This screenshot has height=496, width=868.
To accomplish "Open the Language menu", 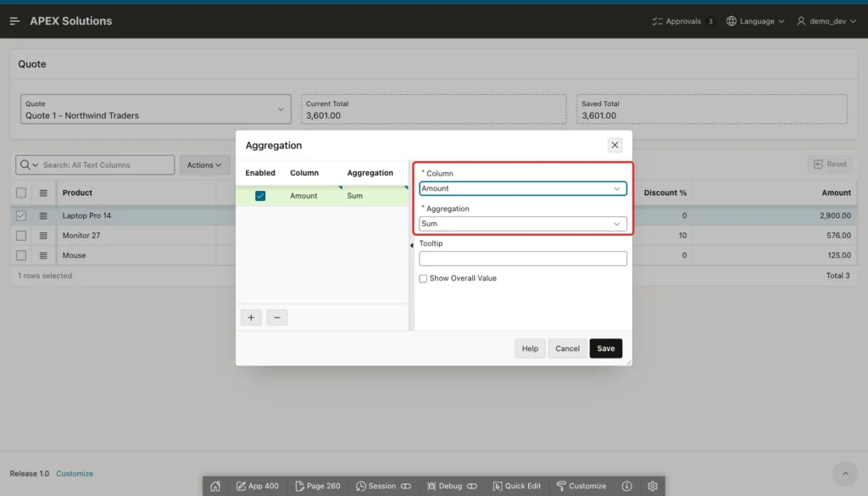I will [x=755, y=21].
